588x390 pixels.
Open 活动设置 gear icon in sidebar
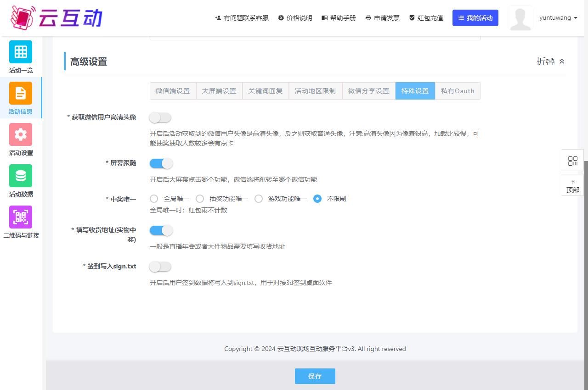(x=21, y=134)
